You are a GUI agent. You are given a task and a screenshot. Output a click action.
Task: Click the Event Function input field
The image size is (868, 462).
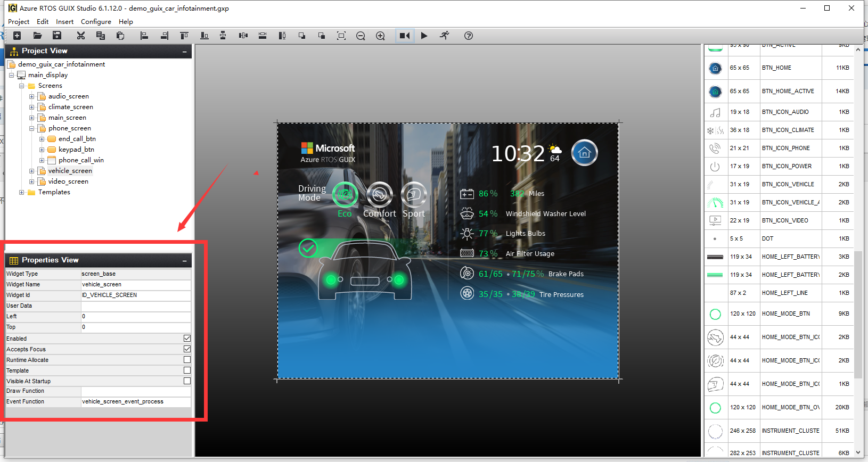tap(136, 401)
